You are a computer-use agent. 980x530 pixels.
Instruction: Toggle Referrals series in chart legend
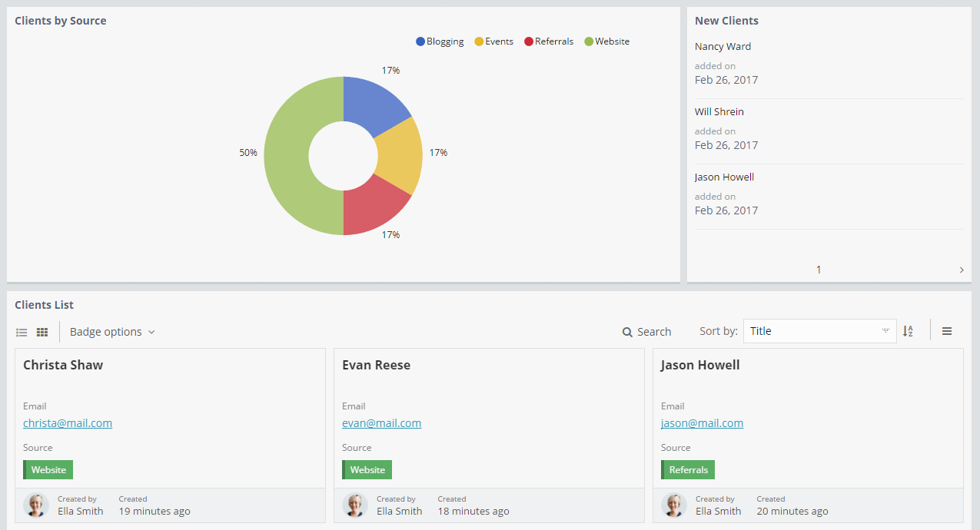(x=549, y=41)
